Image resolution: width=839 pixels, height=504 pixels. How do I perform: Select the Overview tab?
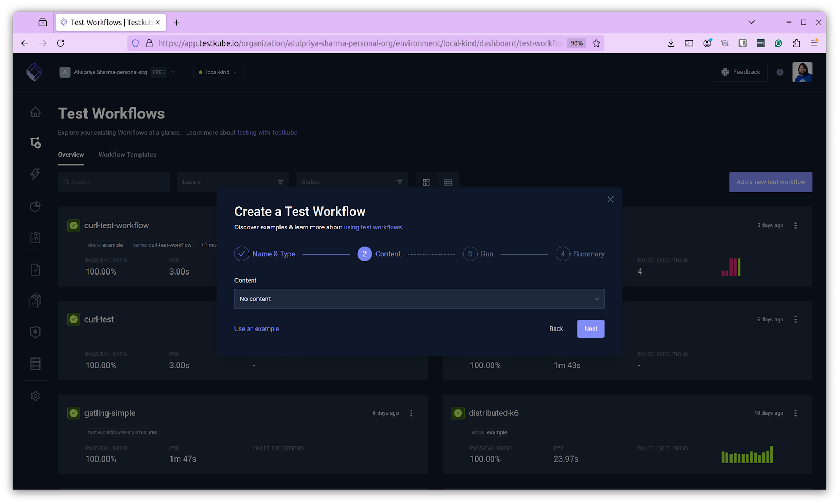click(71, 155)
